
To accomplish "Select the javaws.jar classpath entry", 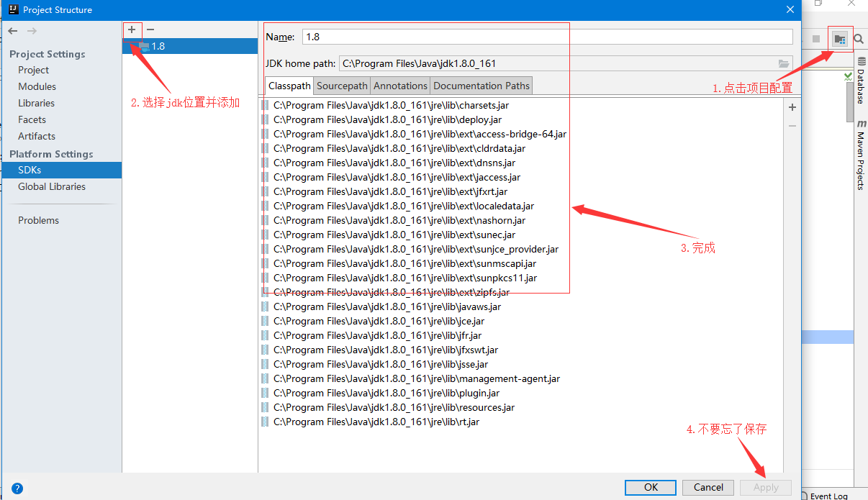I will point(521,306).
